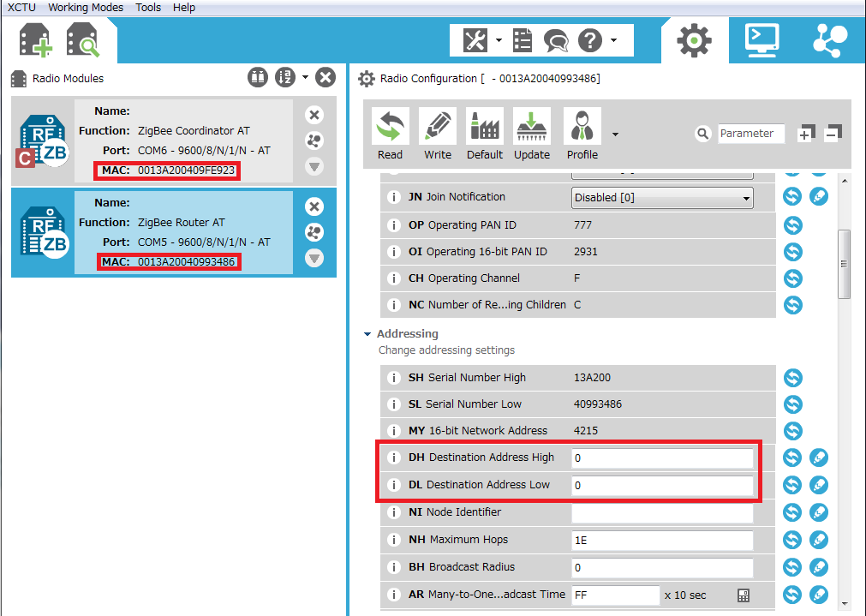The width and height of the screenshot is (866, 616).
Task: Open the Tools icon dropdown arrow
Action: [499, 40]
